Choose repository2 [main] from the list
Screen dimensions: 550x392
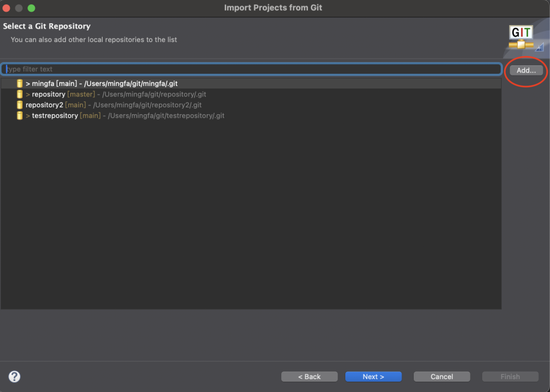point(113,105)
